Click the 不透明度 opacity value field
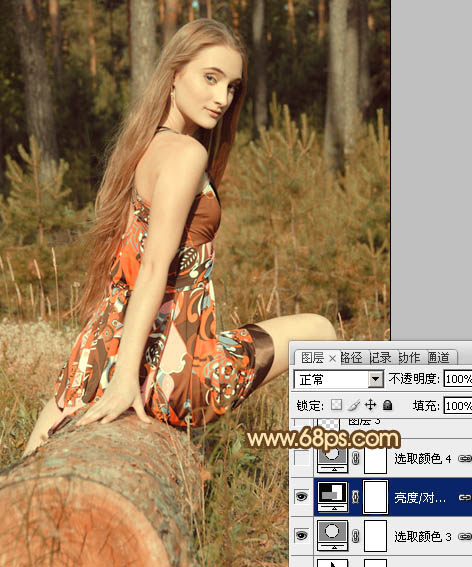Screen dimensions: 472x567 (x=458, y=379)
